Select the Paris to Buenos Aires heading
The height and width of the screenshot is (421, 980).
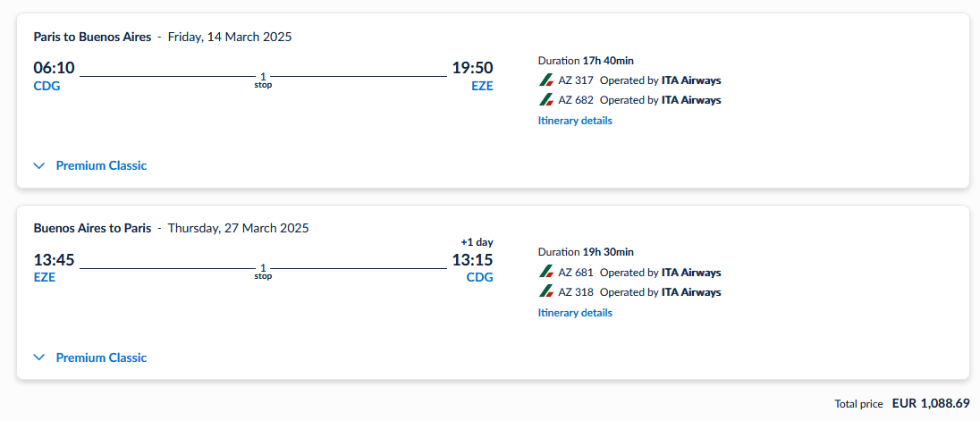tap(92, 37)
